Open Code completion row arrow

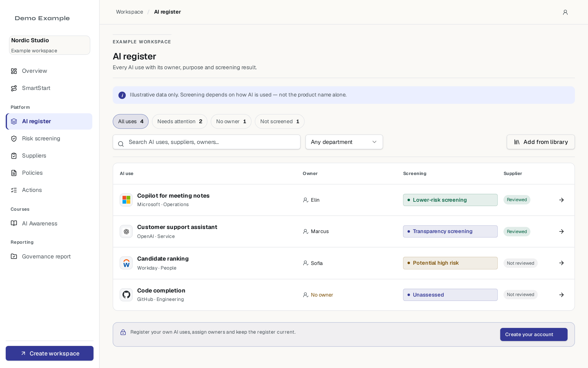pos(561,295)
